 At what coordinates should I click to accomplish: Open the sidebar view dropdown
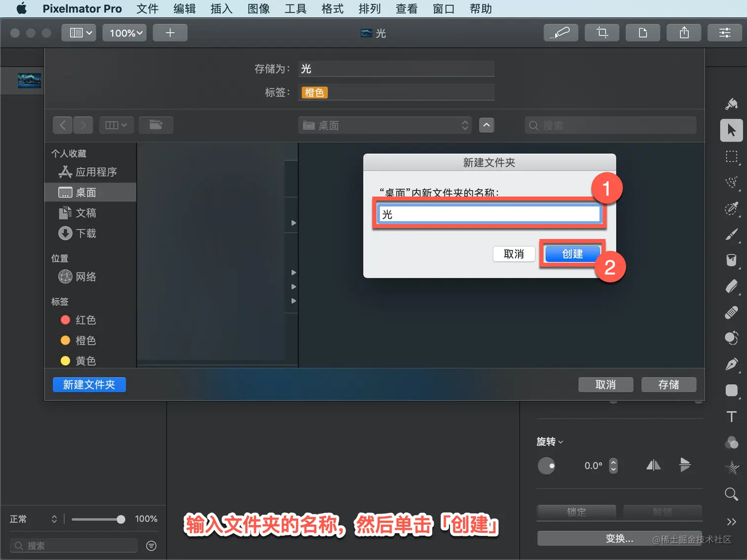click(x=79, y=33)
